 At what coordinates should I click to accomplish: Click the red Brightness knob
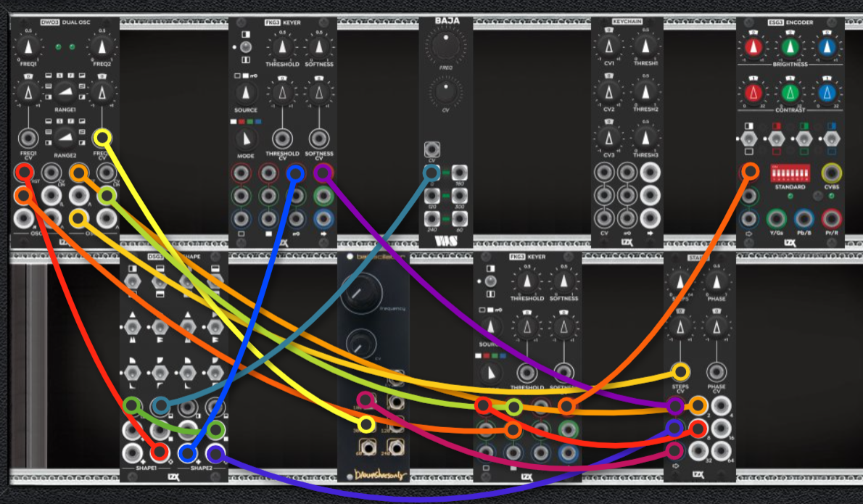pyautogui.click(x=753, y=47)
